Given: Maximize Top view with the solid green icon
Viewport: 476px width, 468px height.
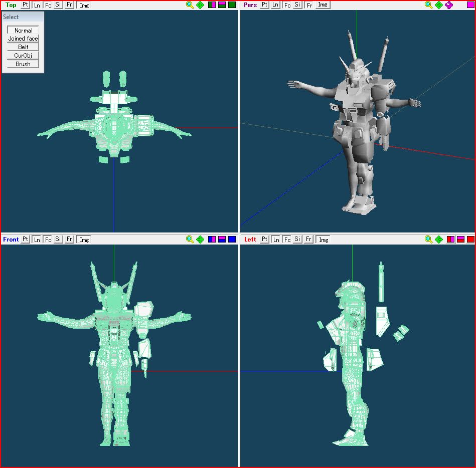Looking at the screenshot, I should (x=232, y=5).
